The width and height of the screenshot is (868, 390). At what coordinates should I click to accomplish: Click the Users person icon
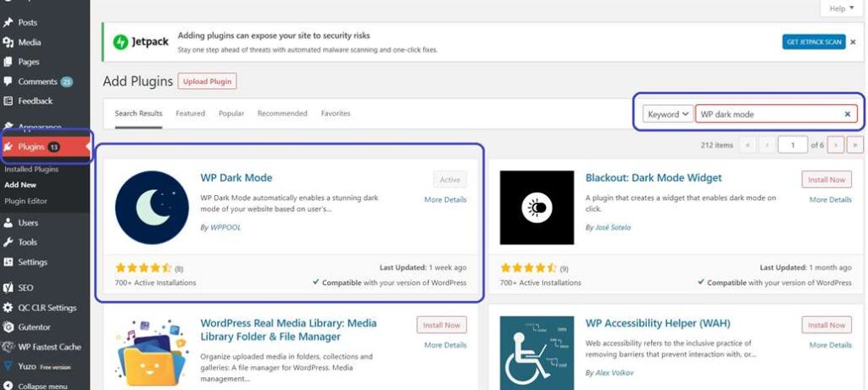(x=8, y=223)
